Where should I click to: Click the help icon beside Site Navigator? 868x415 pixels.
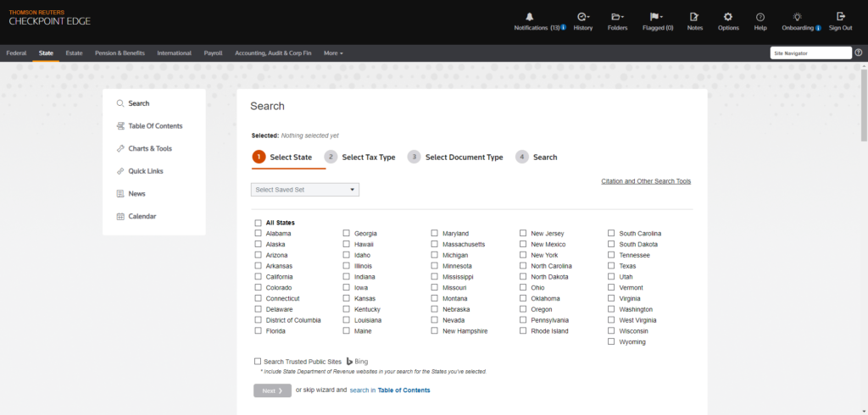click(x=859, y=53)
